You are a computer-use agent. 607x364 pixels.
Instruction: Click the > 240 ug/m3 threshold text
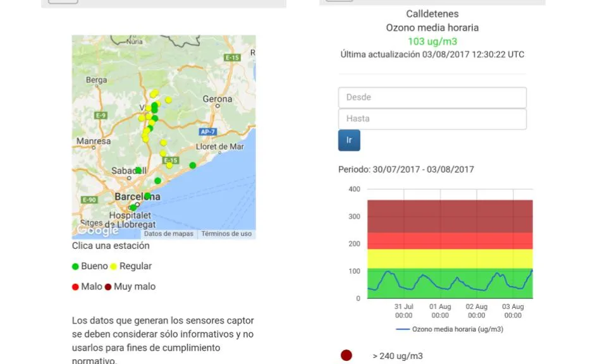398,356
